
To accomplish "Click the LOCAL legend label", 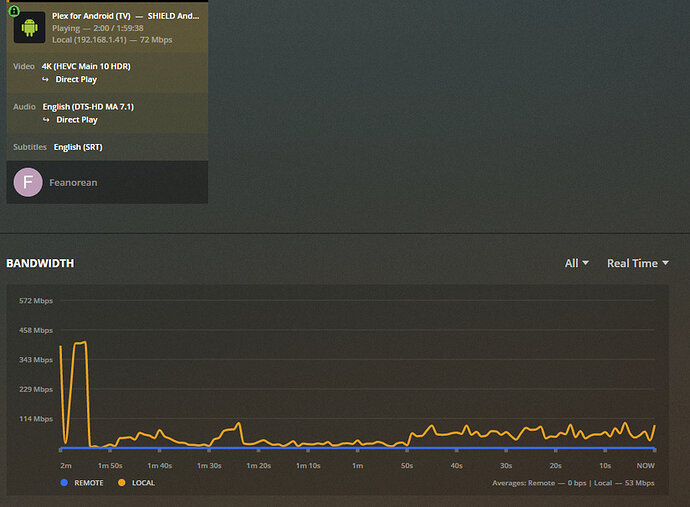I will point(143,483).
